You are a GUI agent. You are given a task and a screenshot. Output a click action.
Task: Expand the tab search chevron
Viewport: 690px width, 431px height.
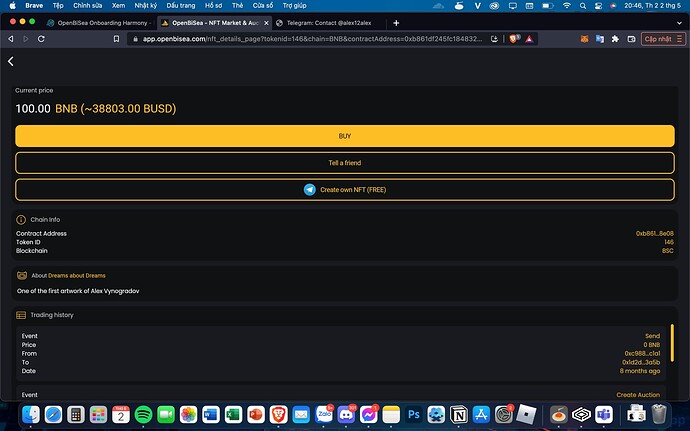(x=679, y=23)
